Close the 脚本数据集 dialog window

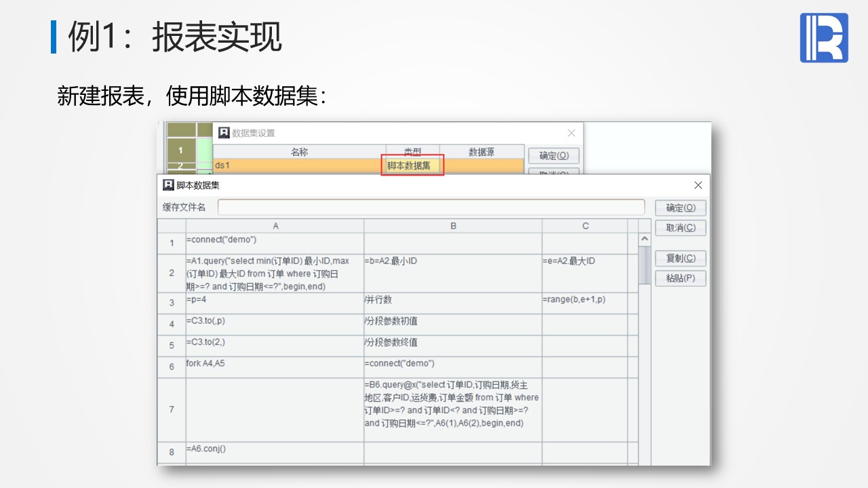click(x=698, y=185)
